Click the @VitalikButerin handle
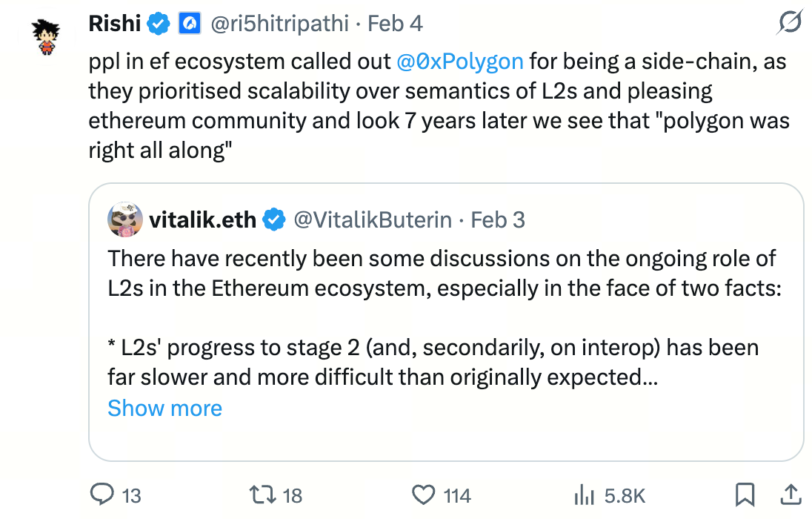 373,220
